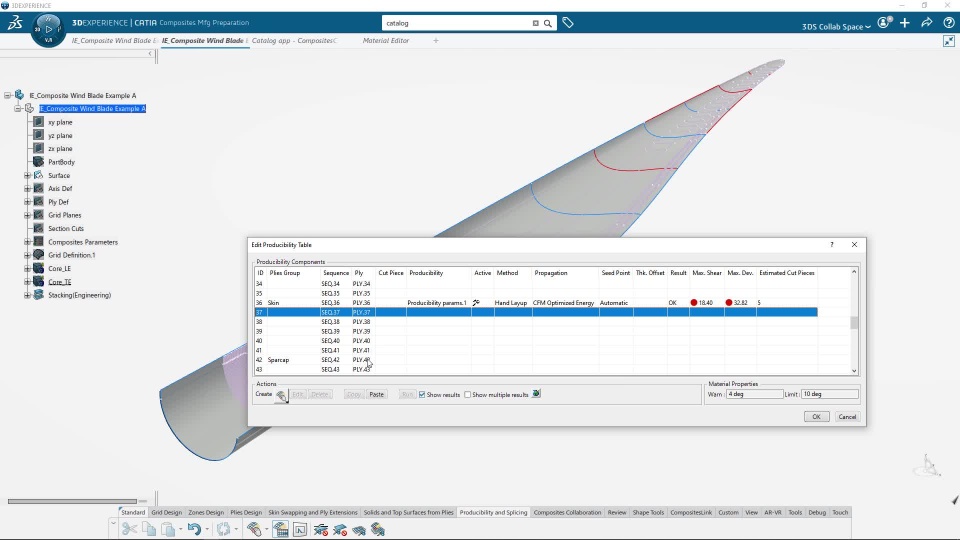Clear the catalog search text

point(535,23)
